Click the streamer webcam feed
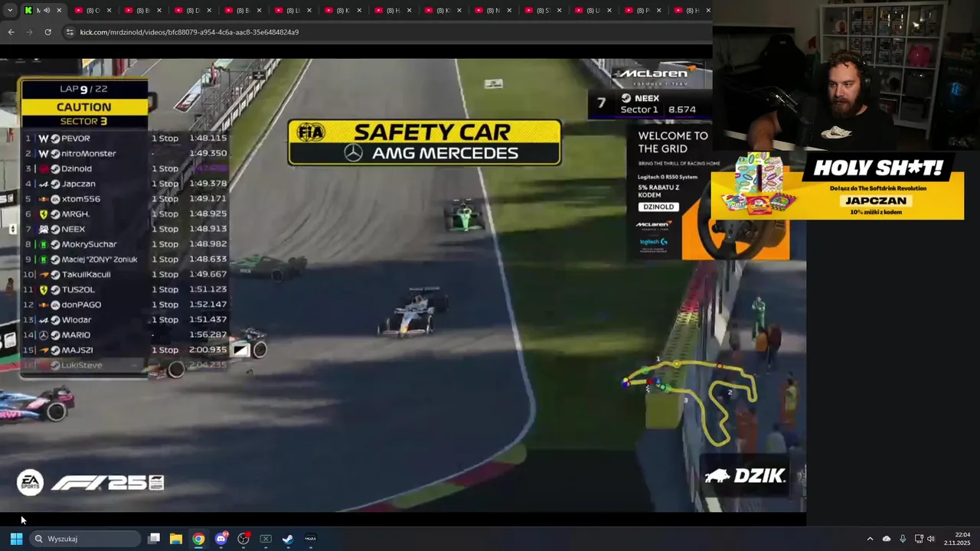This screenshot has width=980, height=551. click(846, 75)
